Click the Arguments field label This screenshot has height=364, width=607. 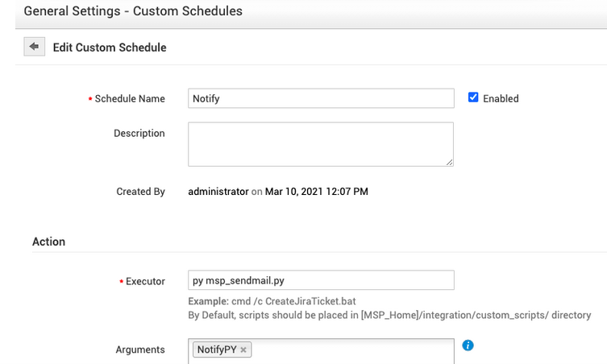[140, 350]
